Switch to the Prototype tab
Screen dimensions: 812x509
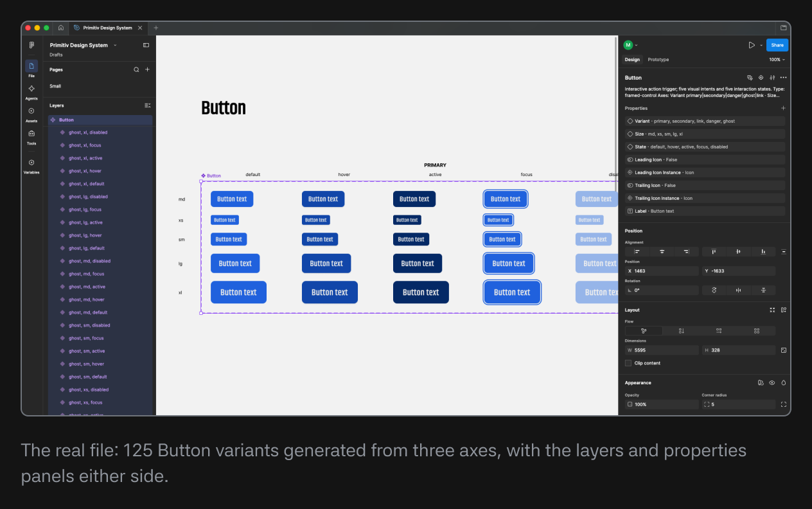pos(658,60)
